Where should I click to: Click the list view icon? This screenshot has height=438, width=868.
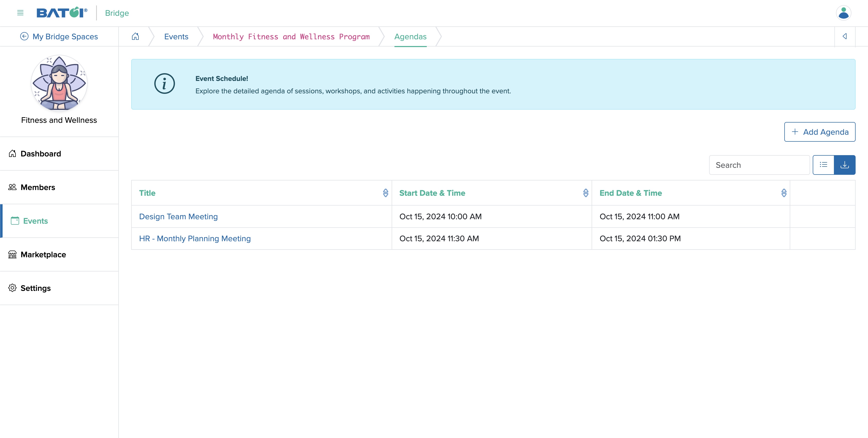click(x=823, y=165)
